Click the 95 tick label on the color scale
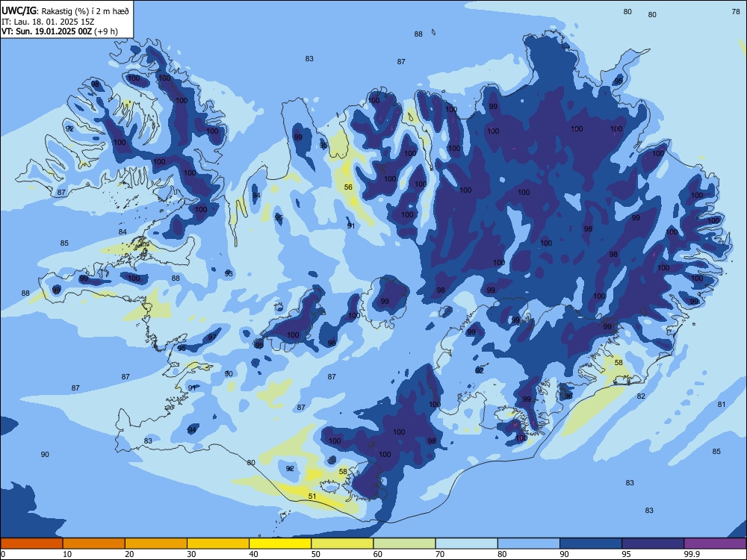Image resolution: width=747 pixels, height=560 pixels. (x=626, y=554)
